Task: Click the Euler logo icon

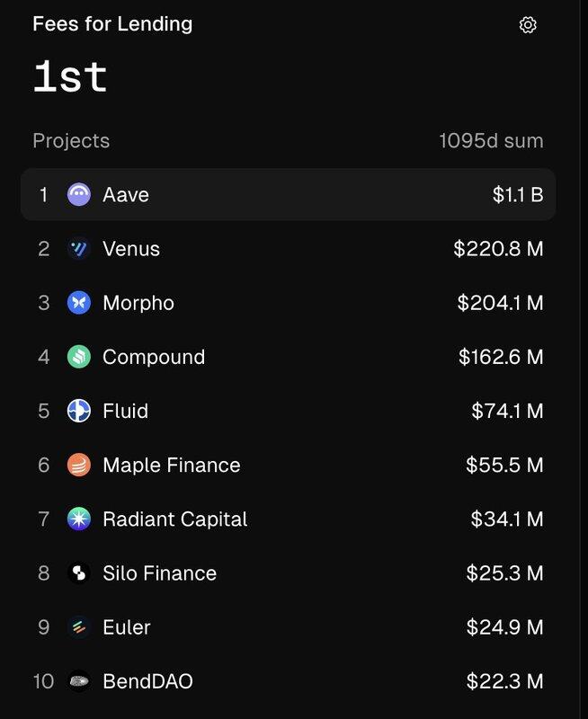Action: 79,627
